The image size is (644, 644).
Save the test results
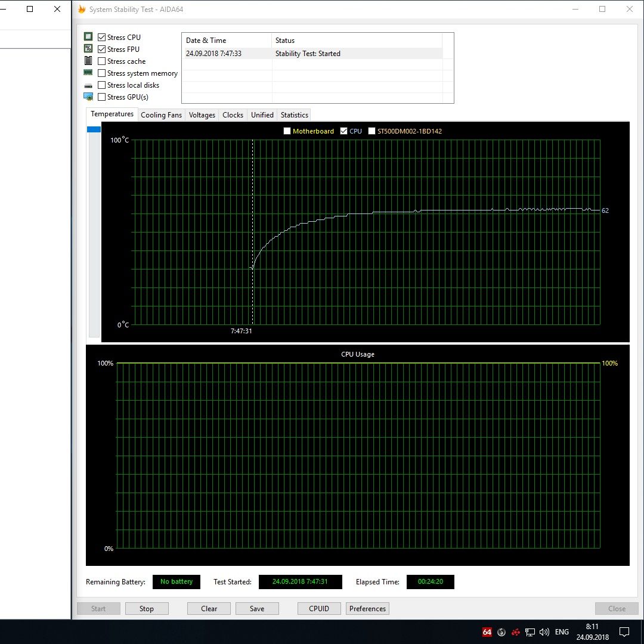(257, 608)
